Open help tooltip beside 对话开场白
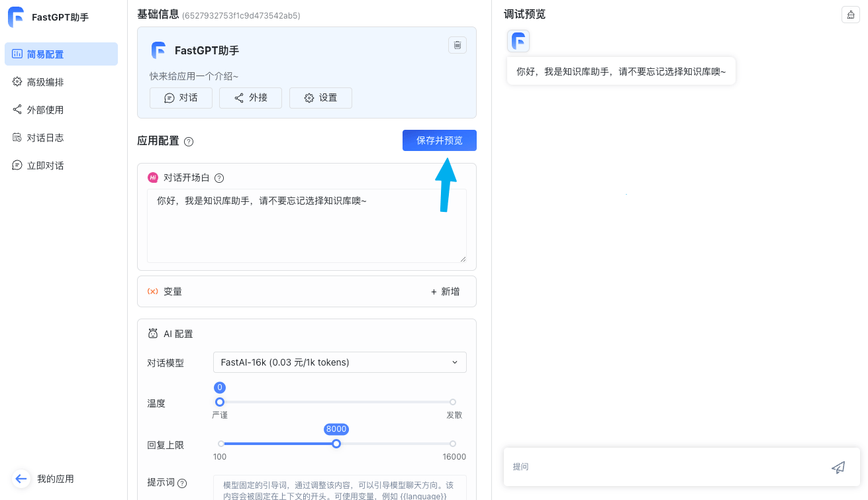 218,177
